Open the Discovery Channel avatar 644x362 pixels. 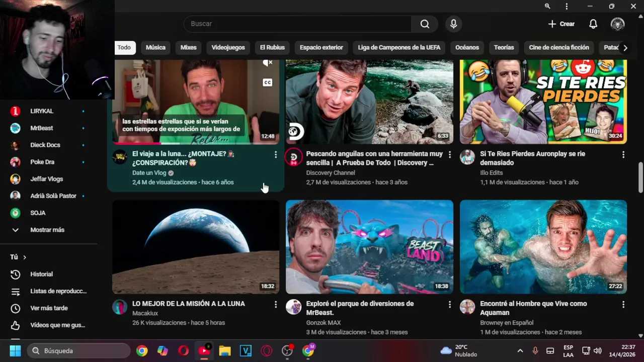pyautogui.click(x=293, y=157)
